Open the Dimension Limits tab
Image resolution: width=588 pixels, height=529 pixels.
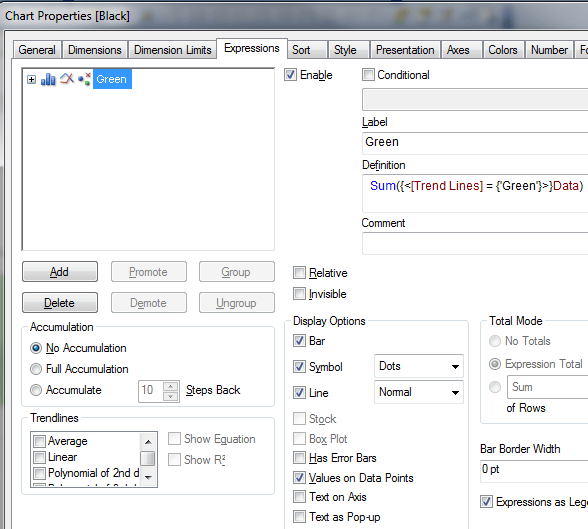[172, 50]
